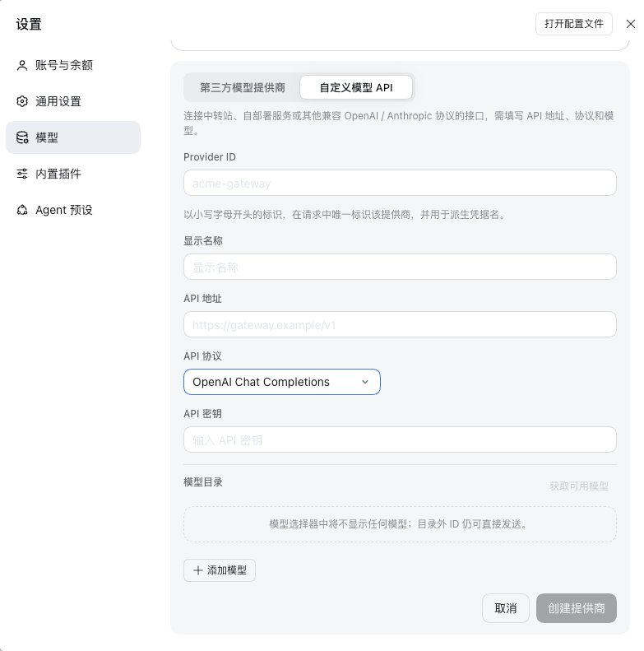Select the 模型 sidebar entry

[x=73, y=137]
